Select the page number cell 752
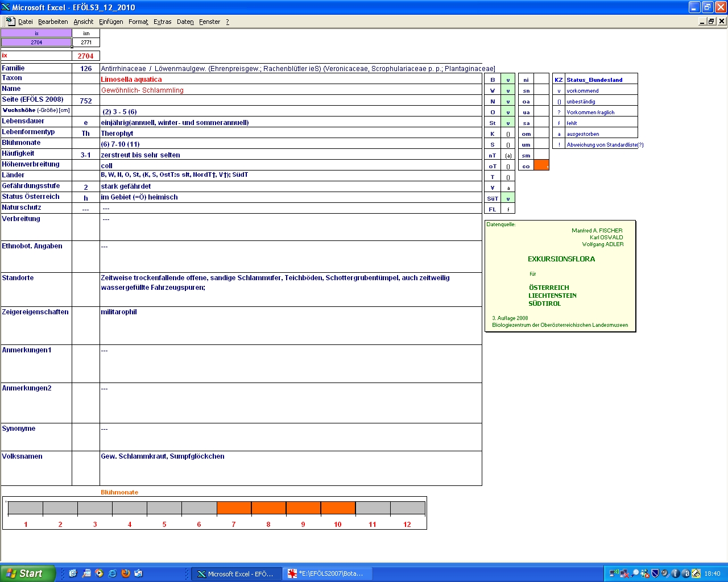728x582 pixels. 86,101
